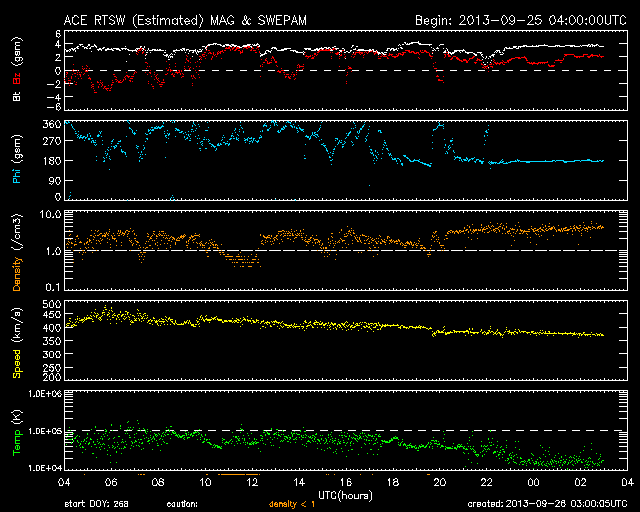Click the "0.1" tick on the Density axis

pos(53,287)
